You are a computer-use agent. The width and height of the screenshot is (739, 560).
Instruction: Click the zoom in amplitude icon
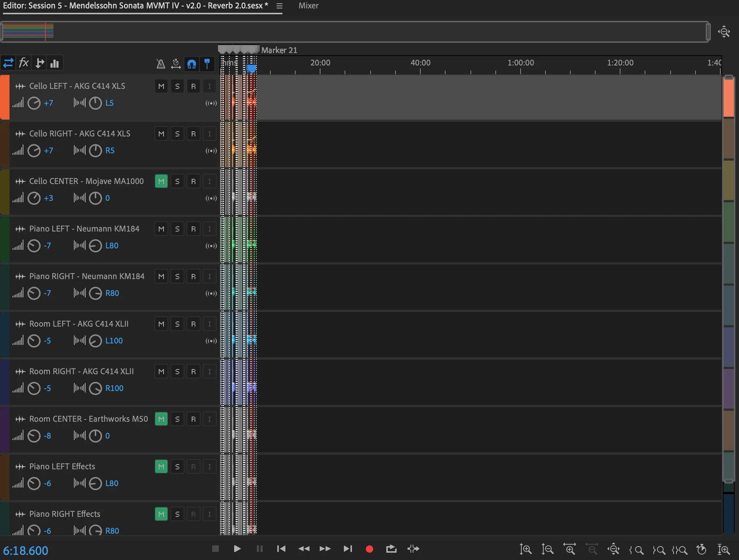[525, 549]
